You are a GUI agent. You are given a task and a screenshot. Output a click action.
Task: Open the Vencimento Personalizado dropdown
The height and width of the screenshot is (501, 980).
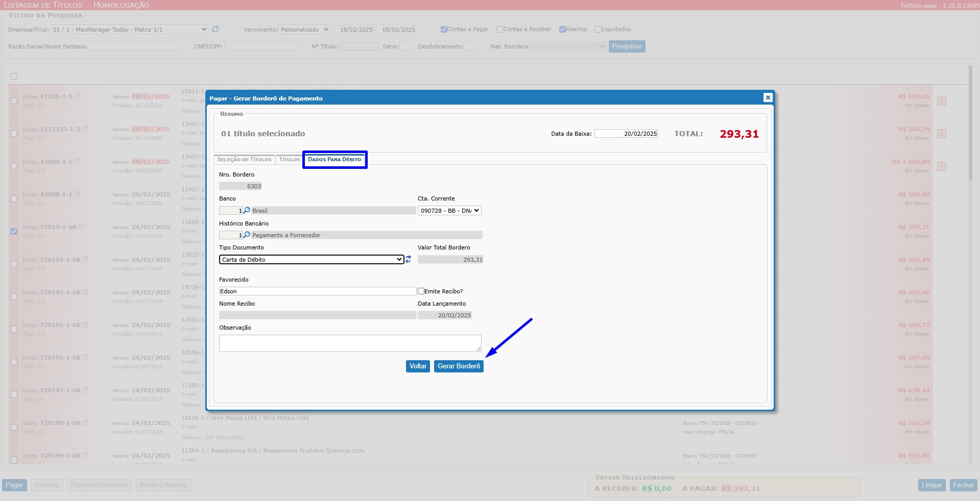[305, 29]
